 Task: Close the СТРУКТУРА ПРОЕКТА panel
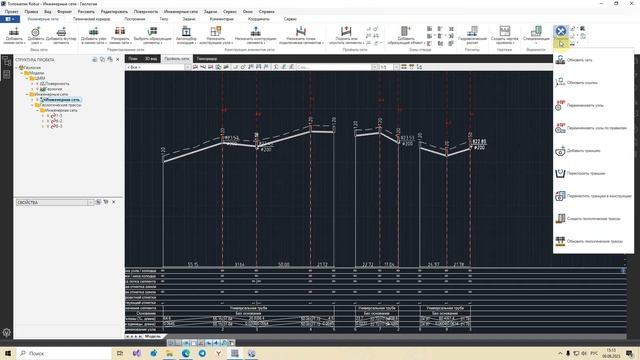pyautogui.click(x=118, y=60)
